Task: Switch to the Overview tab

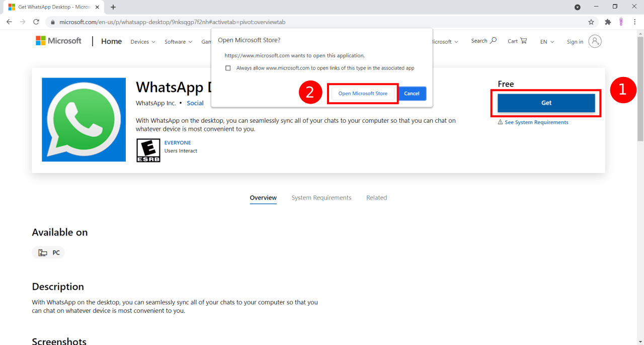Action: coord(263,198)
